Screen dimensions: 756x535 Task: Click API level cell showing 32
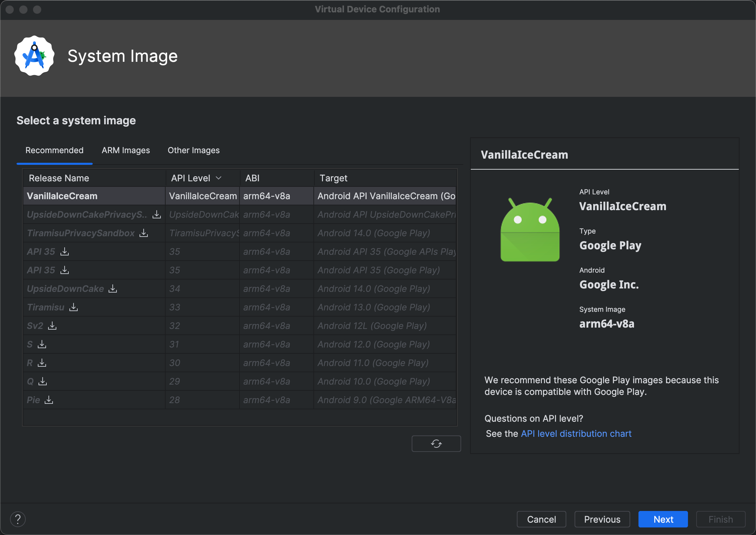click(202, 326)
